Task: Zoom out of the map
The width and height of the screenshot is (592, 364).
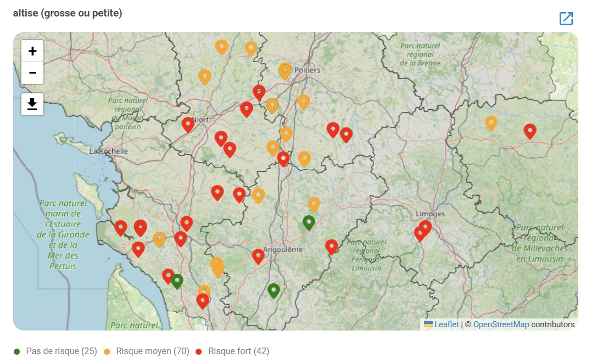Action: (x=32, y=73)
